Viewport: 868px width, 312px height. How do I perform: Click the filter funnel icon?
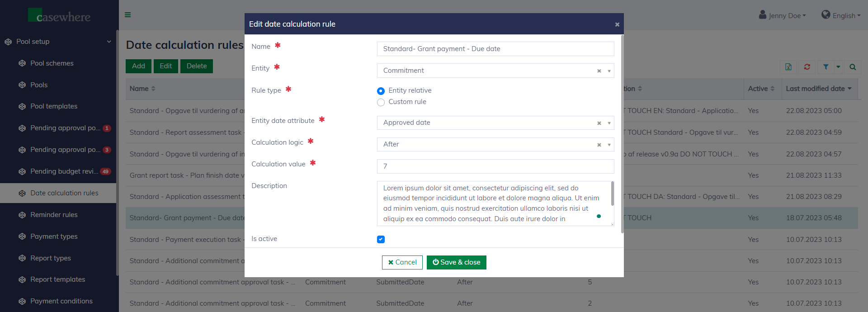point(826,67)
